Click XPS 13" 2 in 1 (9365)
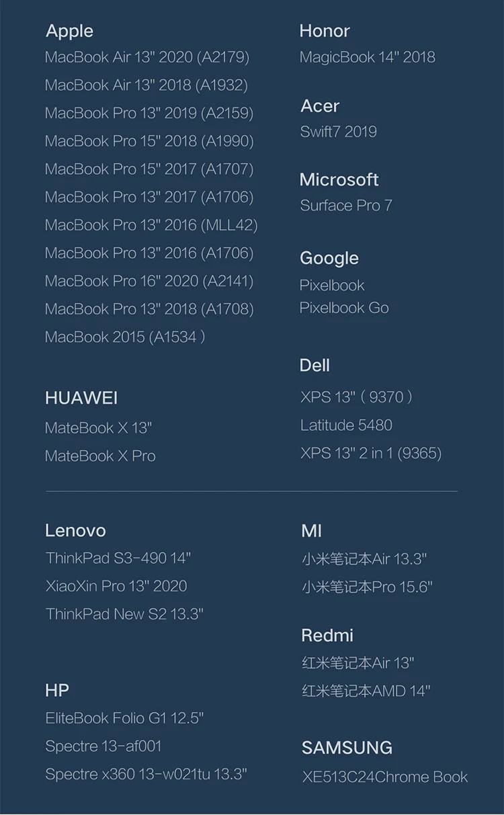Image resolution: width=504 pixels, height=815 pixels. pyautogui.click(x=371, y=454)
